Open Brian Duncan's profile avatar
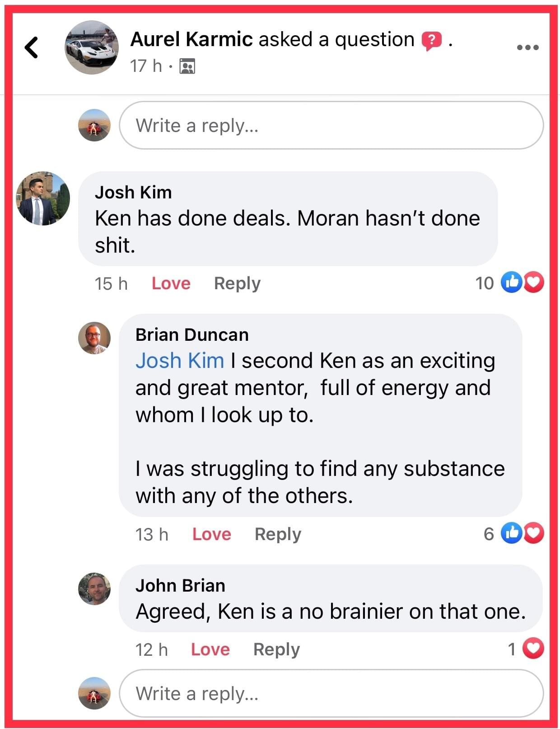560x729 pixels. 94,338
